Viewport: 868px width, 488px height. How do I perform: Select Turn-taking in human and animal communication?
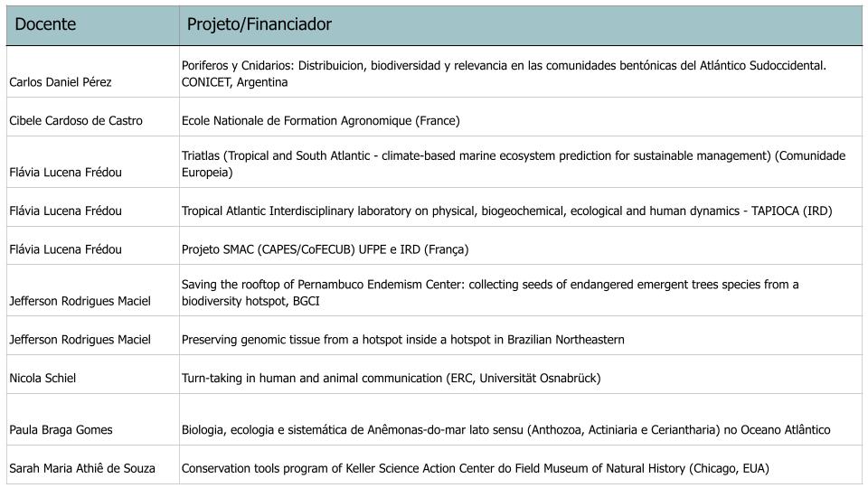coord(391,378)
